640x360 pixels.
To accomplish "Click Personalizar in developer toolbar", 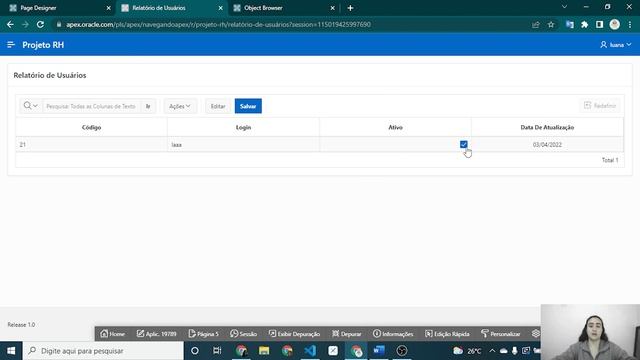I will click(x=501, y=333).
